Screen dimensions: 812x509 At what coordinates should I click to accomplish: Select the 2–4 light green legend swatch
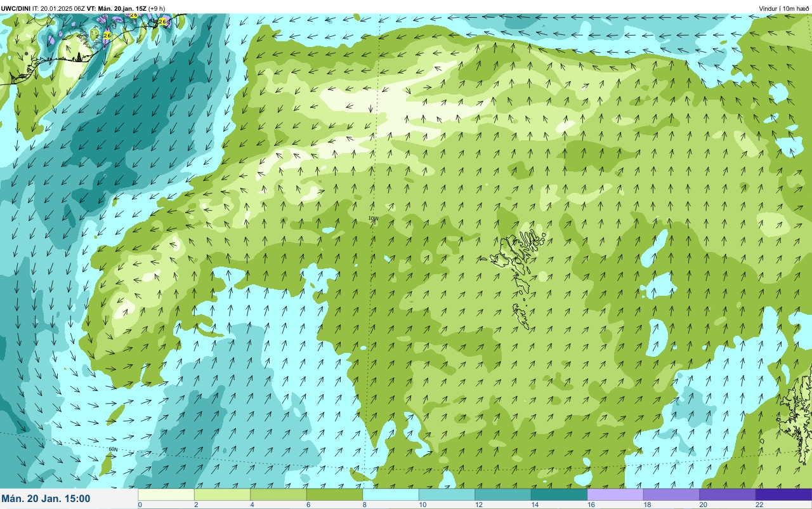[222, 494]
